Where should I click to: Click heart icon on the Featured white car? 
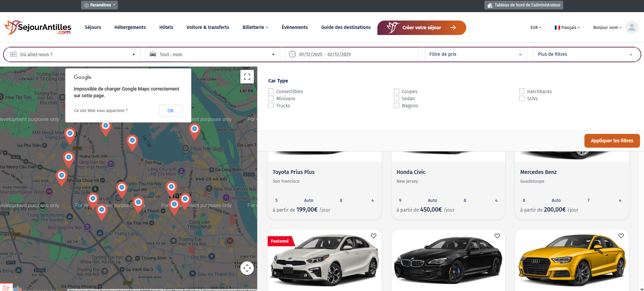[x=373, y=236]
